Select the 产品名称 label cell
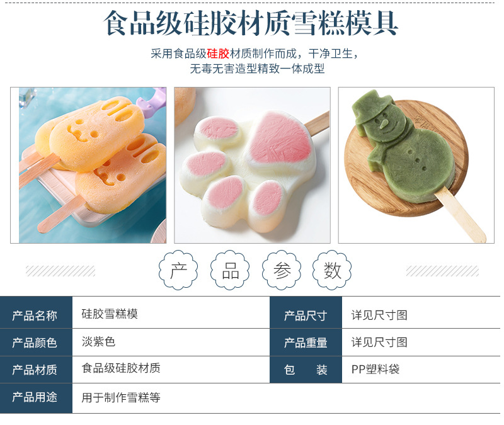Viewport: 504px width, 425px height. pos(36,312)
